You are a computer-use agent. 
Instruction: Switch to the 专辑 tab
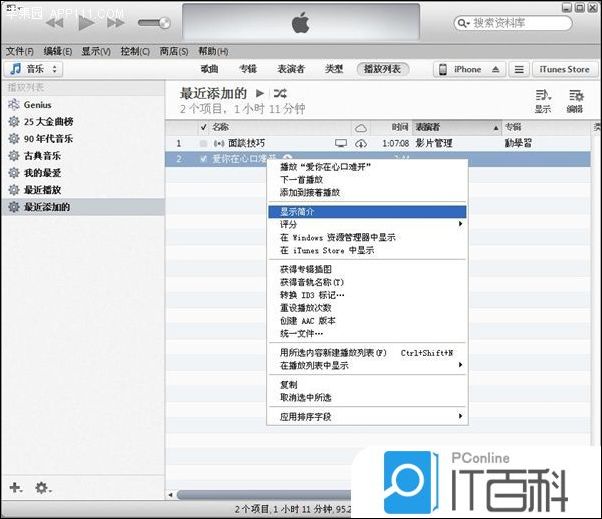pyautogui.click(x=248, y=69)
